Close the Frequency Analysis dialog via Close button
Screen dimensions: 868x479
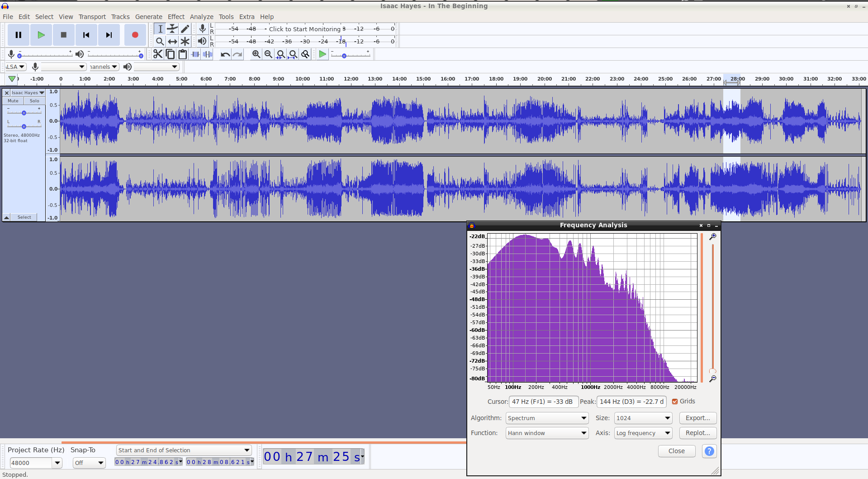click(677, 451)
